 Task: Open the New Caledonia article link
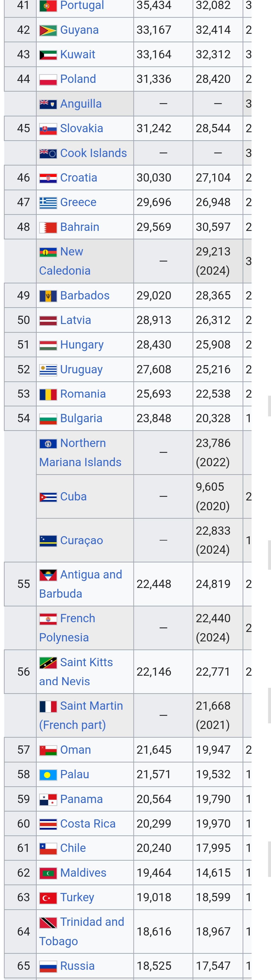pyautogui.click(x=65, y=261)
